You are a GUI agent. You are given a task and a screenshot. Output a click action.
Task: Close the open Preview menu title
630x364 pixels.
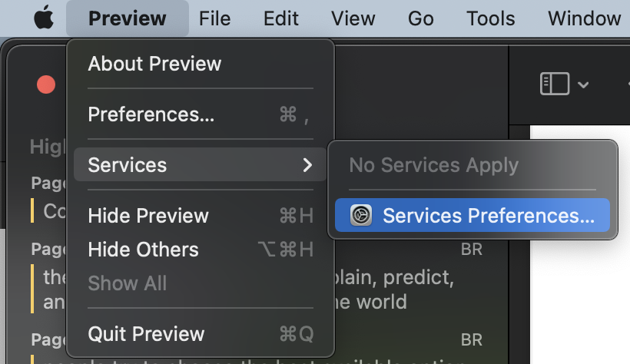(x=127, y=18)
